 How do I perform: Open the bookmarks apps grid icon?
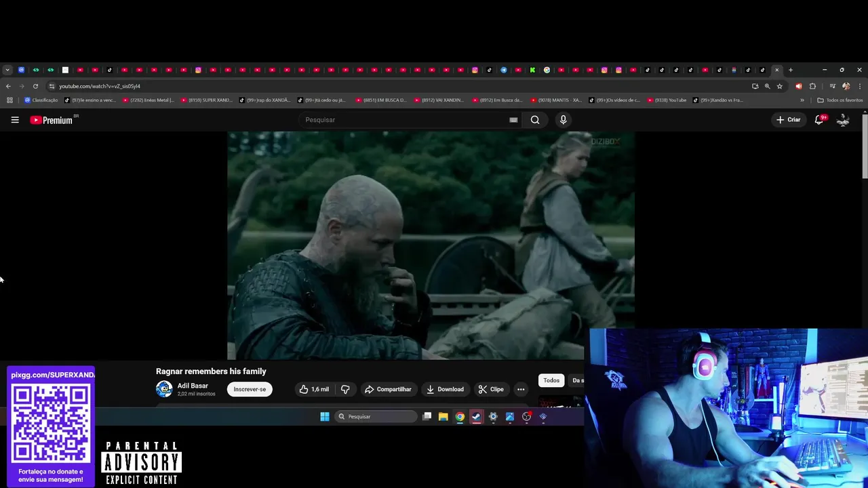[x=9, y=100]
